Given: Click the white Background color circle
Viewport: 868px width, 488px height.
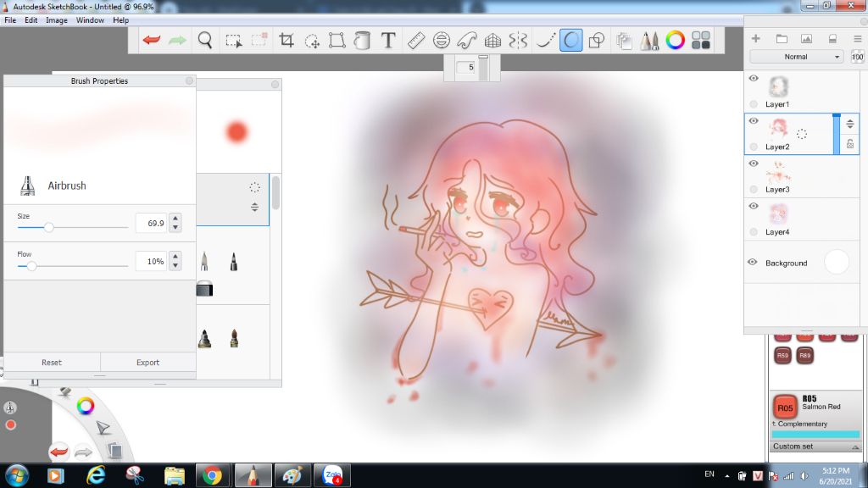Looking at the screenshot, I should pos(837,263).
